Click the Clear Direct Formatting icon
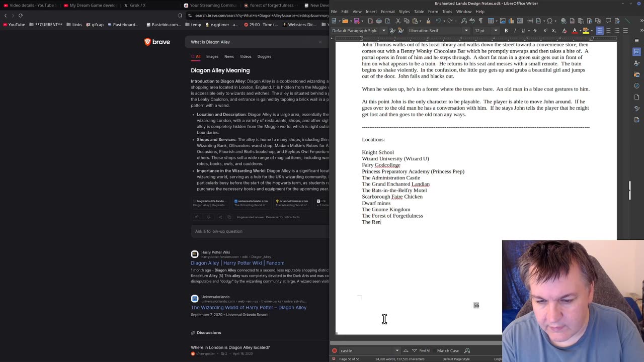The image size is (644, 362). (565, 31)
